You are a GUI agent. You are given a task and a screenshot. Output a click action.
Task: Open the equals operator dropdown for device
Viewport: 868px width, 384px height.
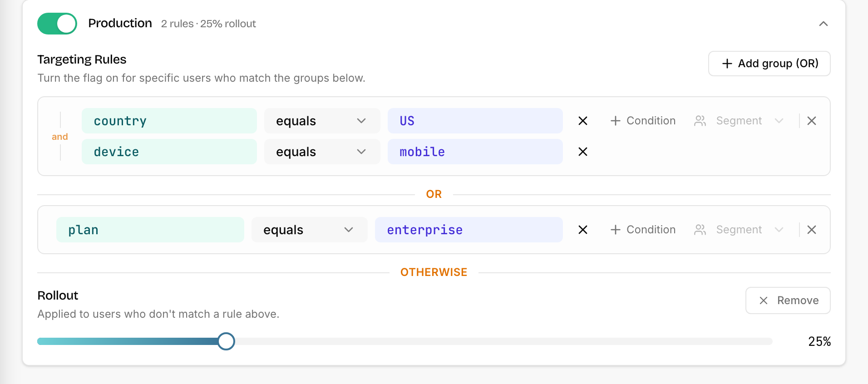322,152
